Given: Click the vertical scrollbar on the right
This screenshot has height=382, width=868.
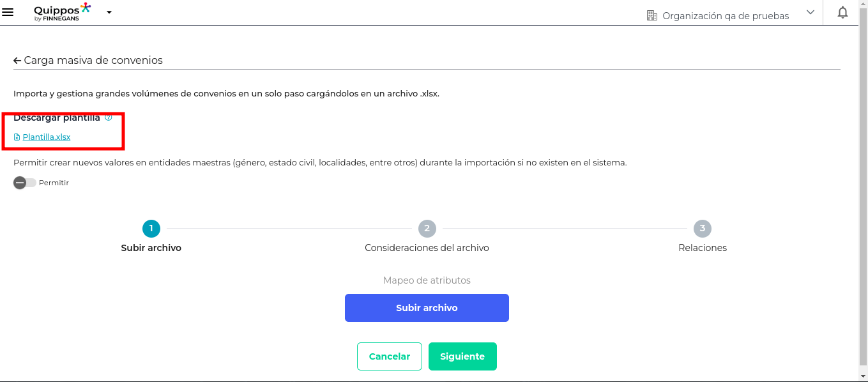Looking at the screenshot, I should click(x=863, y=192).
